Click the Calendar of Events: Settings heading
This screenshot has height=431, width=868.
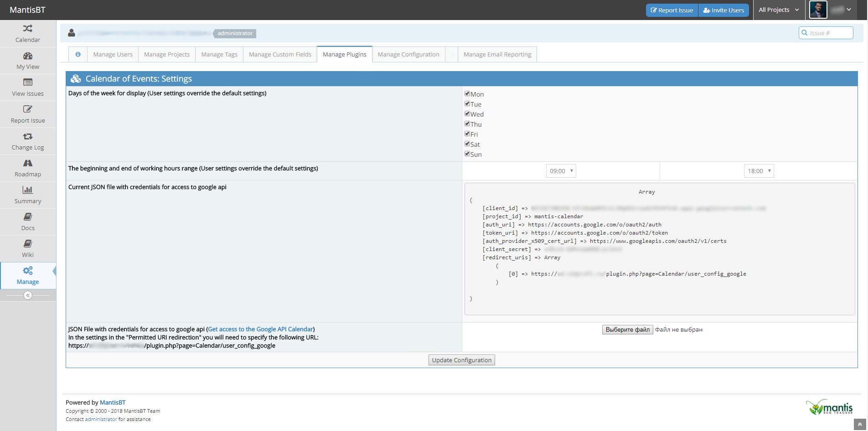pos(139,79)
